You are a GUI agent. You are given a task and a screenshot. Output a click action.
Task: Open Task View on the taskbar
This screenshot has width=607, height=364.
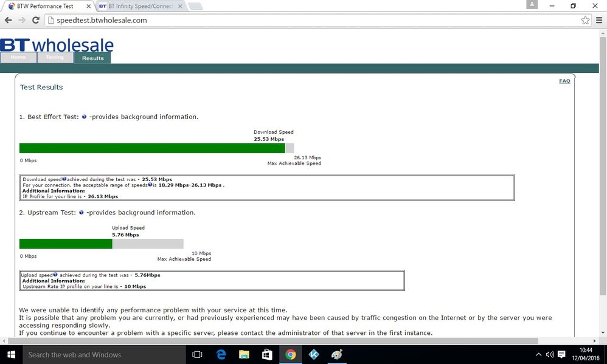pos(197,355)
